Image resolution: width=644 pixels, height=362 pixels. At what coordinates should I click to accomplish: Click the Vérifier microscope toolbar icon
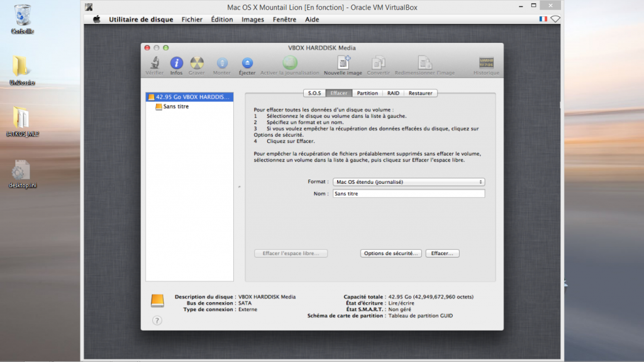[x=154, y=63]
